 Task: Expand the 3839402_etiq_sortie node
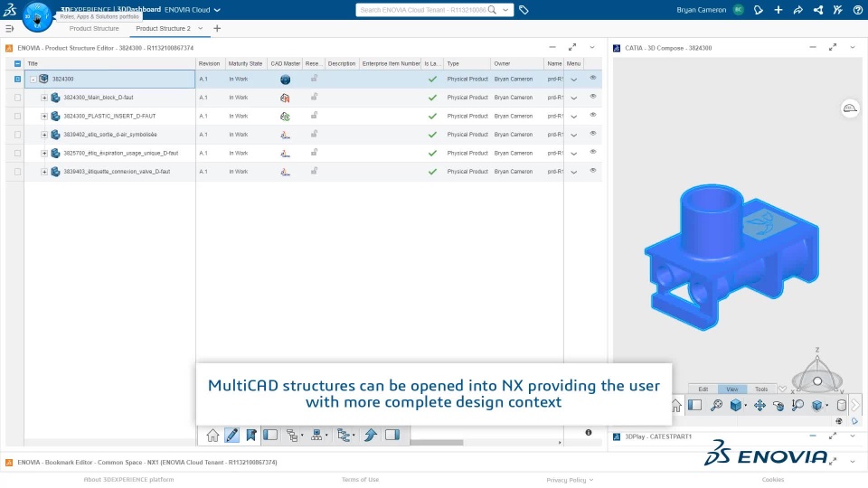44,135
